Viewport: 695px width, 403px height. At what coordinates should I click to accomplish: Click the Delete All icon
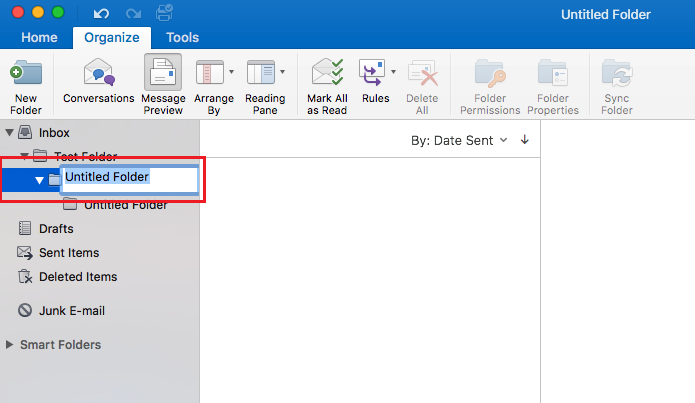pyautogui.click(x=422, y=73)
